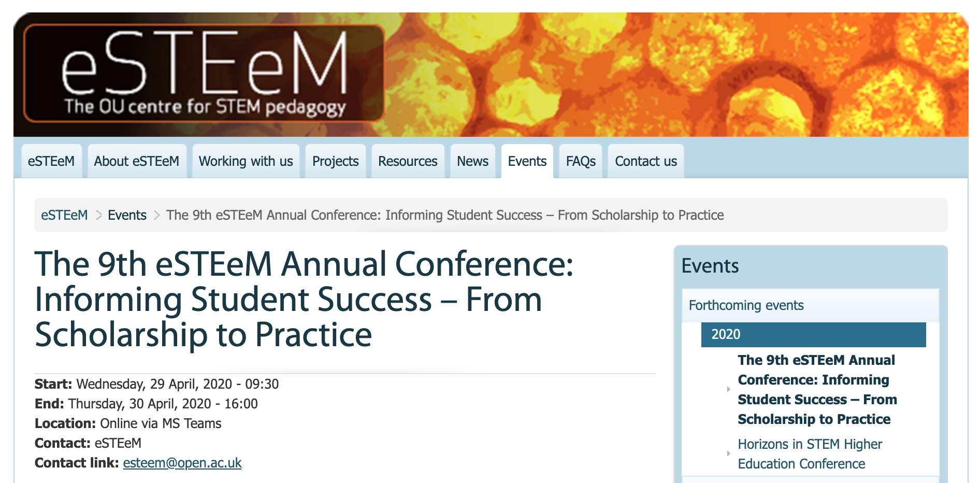Open Forthcoming events in sidebar

(x=746, y=305)
